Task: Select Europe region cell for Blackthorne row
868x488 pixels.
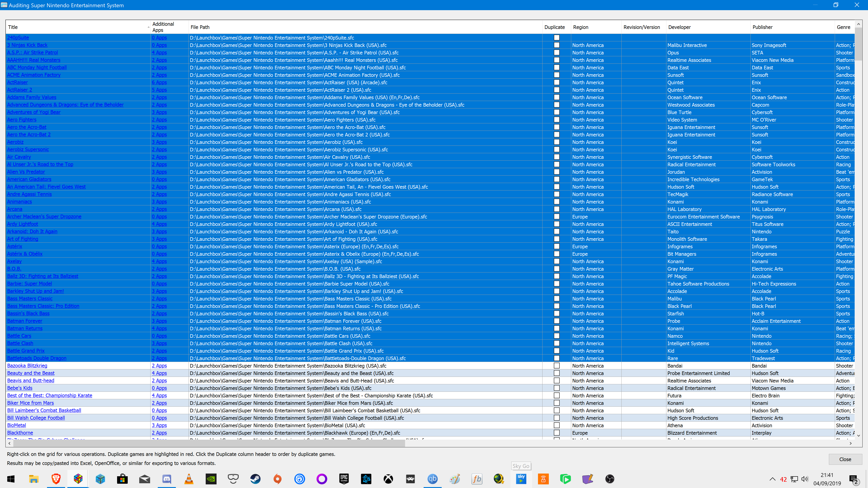Action: [x=596, y=433]
